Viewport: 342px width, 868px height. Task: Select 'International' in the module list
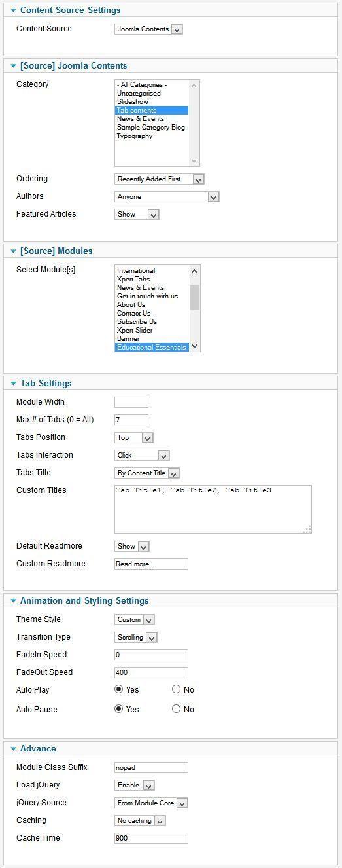pos(152,271)
